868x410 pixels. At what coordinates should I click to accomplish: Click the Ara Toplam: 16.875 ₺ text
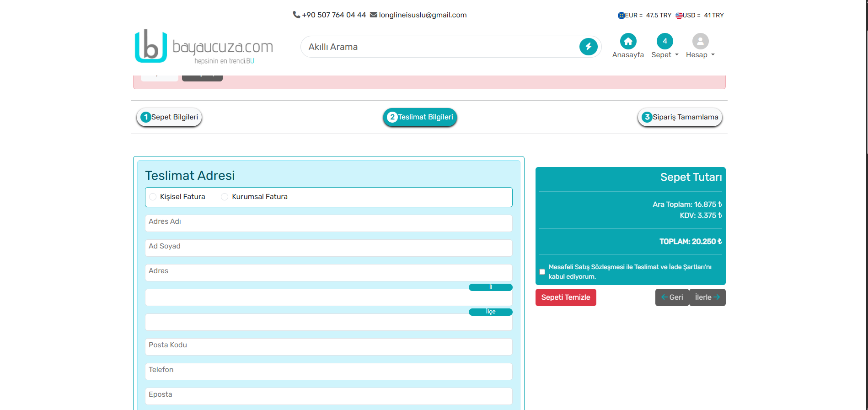click(687, 205)
